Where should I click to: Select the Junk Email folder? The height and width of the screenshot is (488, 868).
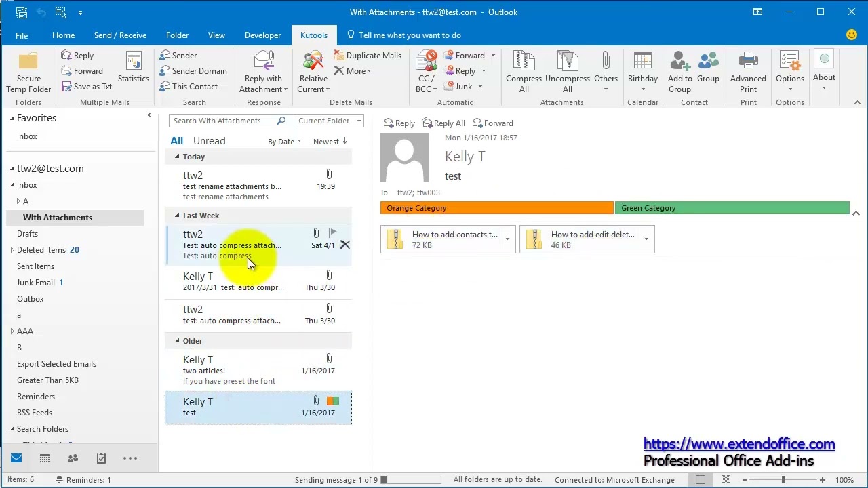36,283
